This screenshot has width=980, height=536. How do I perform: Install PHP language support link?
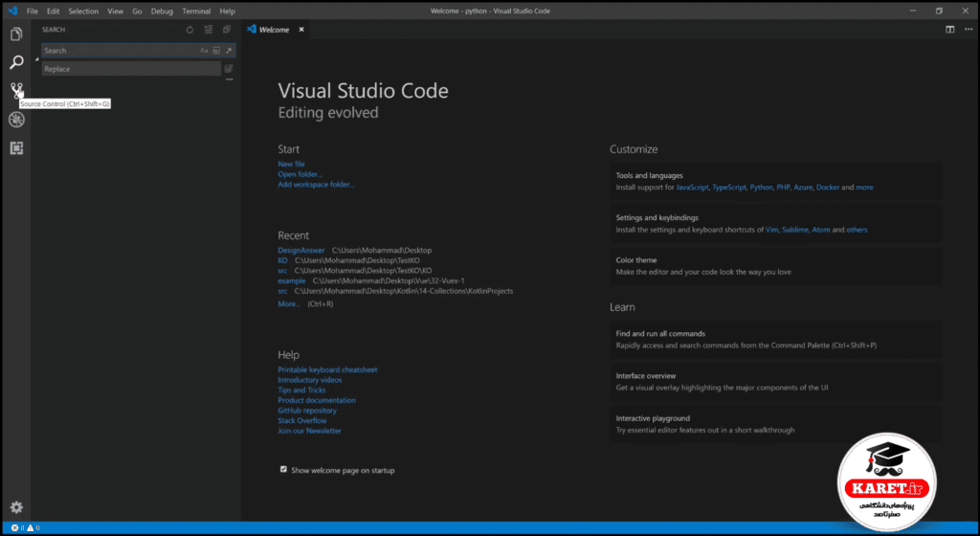[x=783, y=188]
